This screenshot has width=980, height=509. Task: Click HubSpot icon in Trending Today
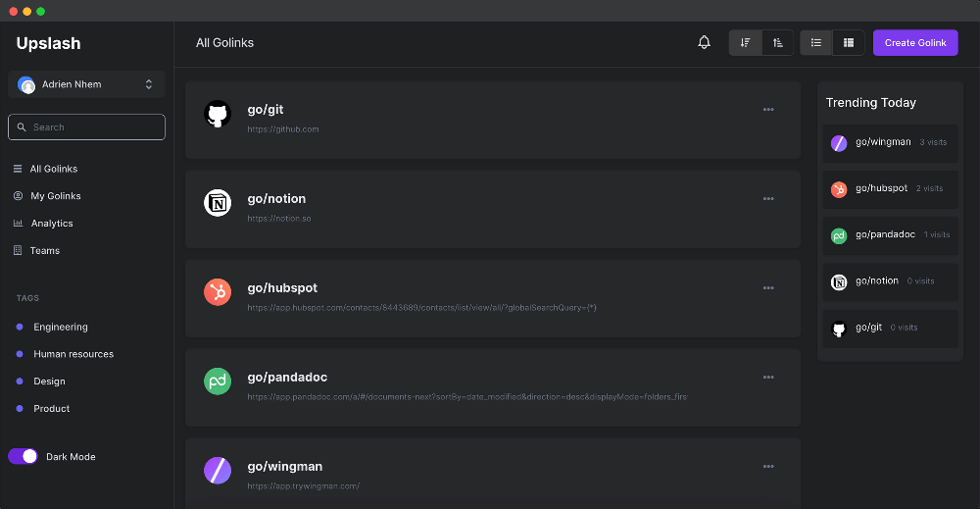tap(839, 189)
